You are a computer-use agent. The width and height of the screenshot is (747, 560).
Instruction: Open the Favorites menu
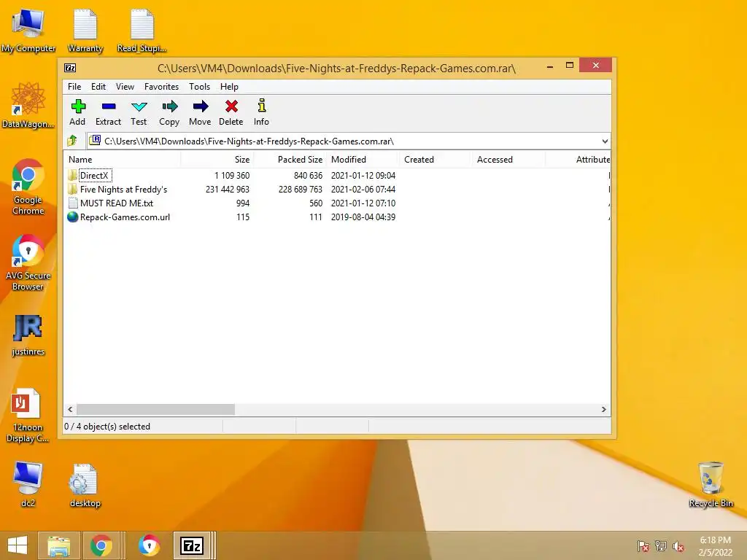point(161,87)
